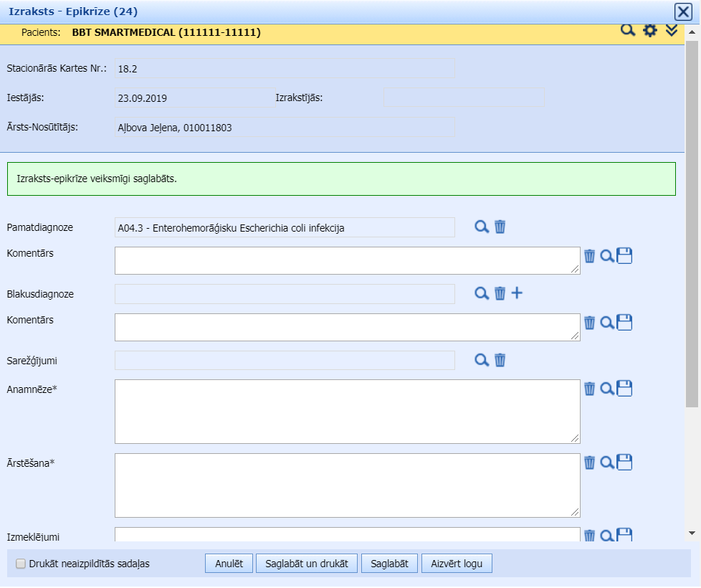Close the Izraksts - Epikrīze dialog
The height and width of the screenshot is (588, 701).
[682, 11]
